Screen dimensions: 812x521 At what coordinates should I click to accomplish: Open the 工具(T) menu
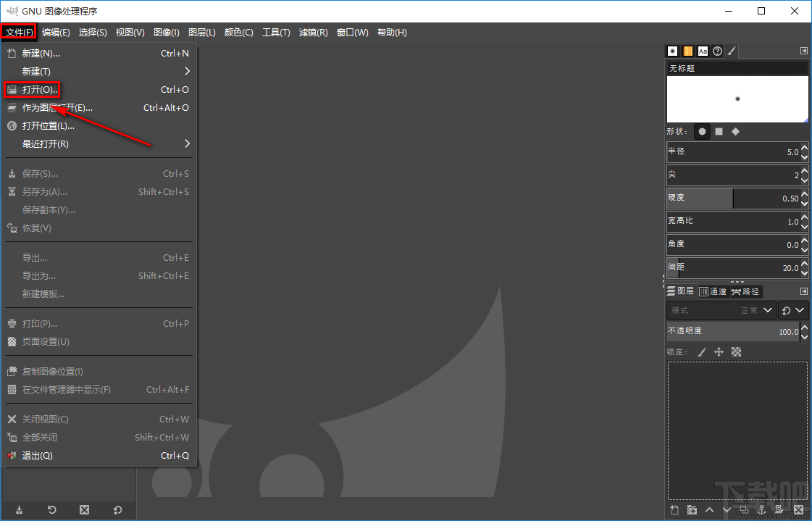tap(276, 32)
